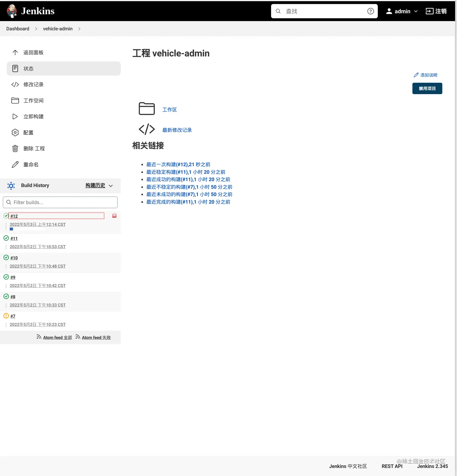Click the sun icon next to Build History
457x476 pixels.
tap(11, 186)
